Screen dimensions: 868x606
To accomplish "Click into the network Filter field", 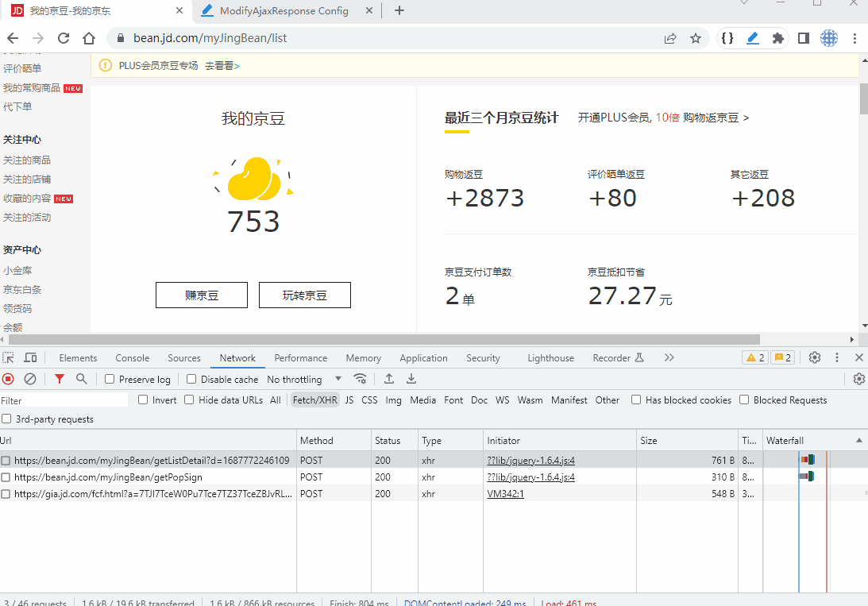I will (x=64, y=400).
